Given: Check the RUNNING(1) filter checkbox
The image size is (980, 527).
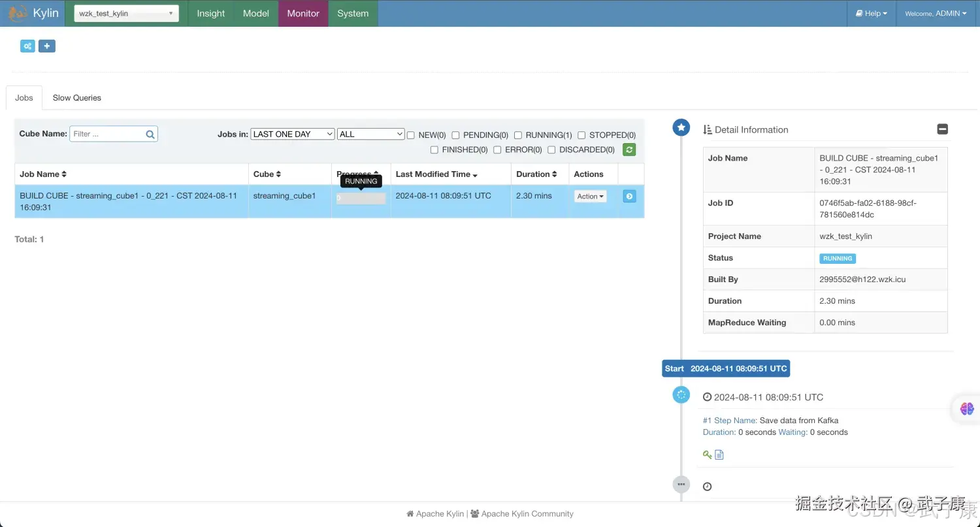Looking at the screenshot, I should (x=517, y=135).
